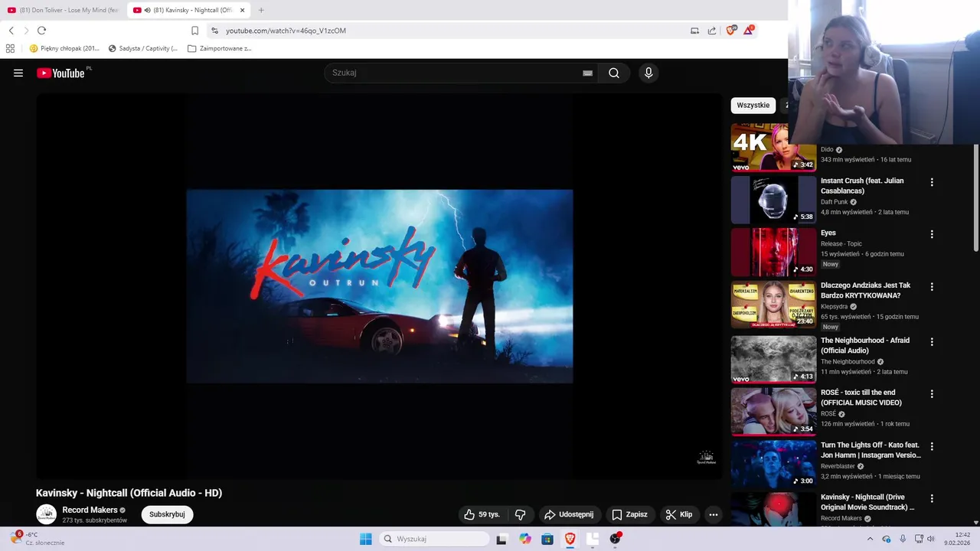Bookmark this page via bookmark icon
The height and width of the screenshot is (551, 980).
[x=194, y=31]
